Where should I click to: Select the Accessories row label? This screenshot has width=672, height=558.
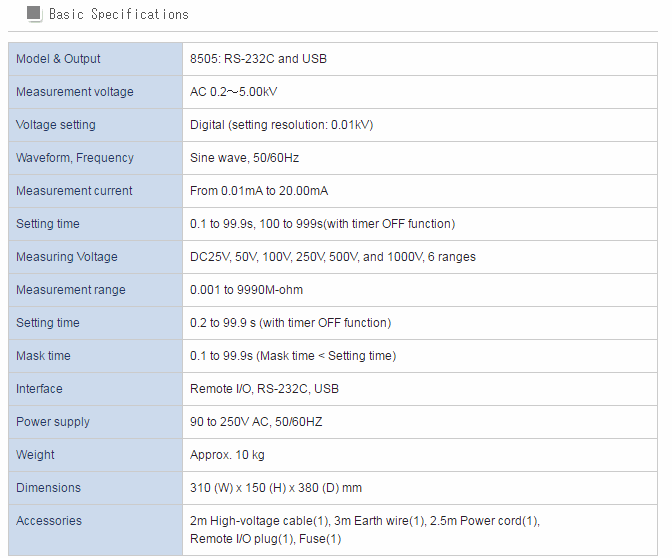tap(49, 521)
